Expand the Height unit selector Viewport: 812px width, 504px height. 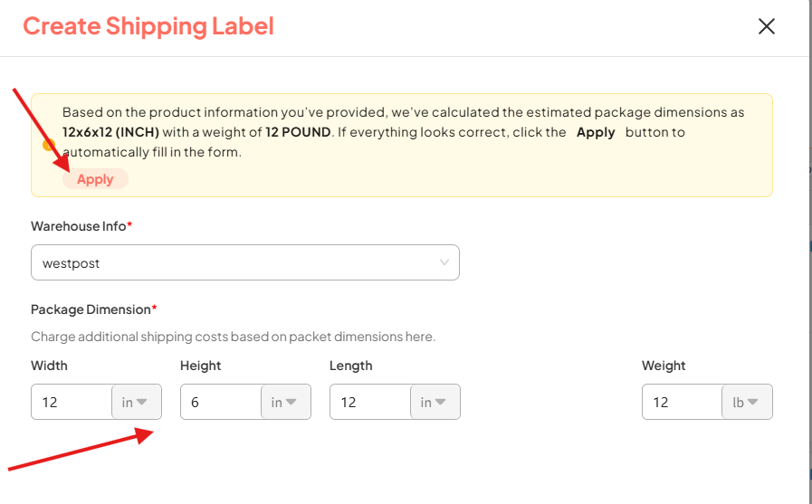click(285, 402)
